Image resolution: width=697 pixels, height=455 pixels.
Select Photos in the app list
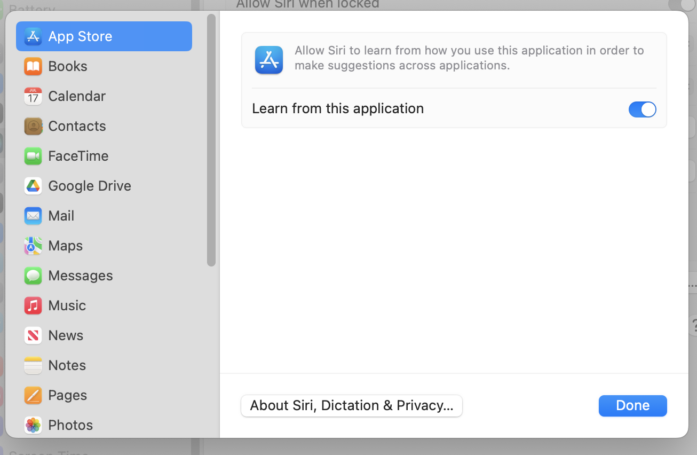(x=70, y=425)
